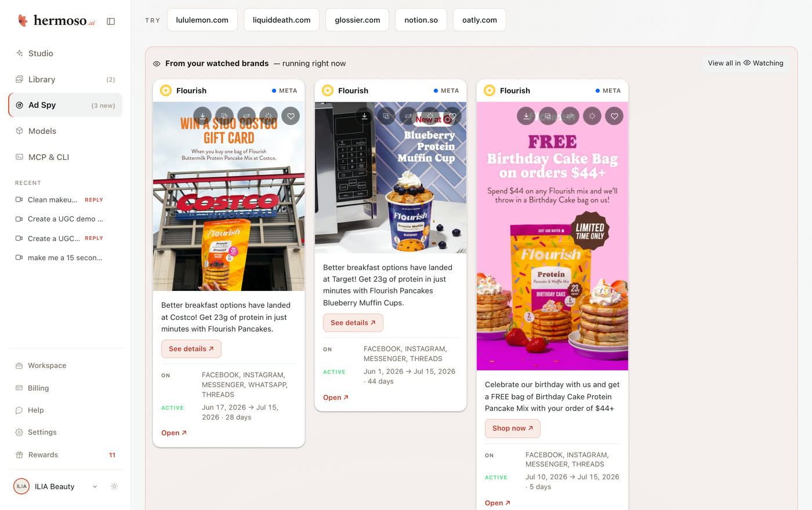Collapse the sidebar with the panel icon

click(111, 21)
